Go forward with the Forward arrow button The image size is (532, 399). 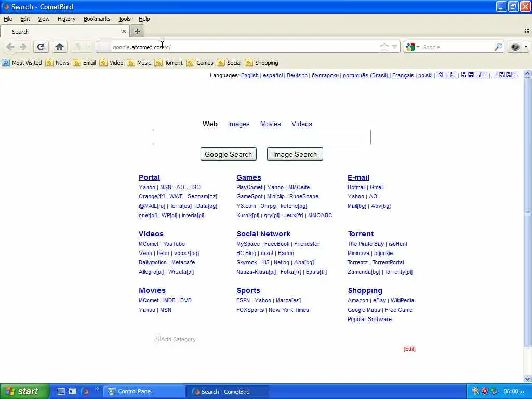[x=23, y=47]
